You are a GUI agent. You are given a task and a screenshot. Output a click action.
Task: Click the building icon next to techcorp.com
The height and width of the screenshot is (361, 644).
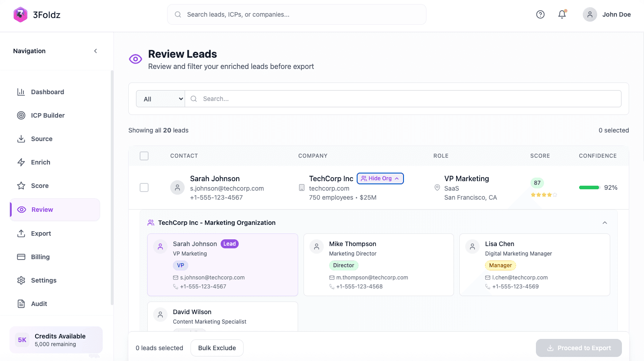[302, 187]
